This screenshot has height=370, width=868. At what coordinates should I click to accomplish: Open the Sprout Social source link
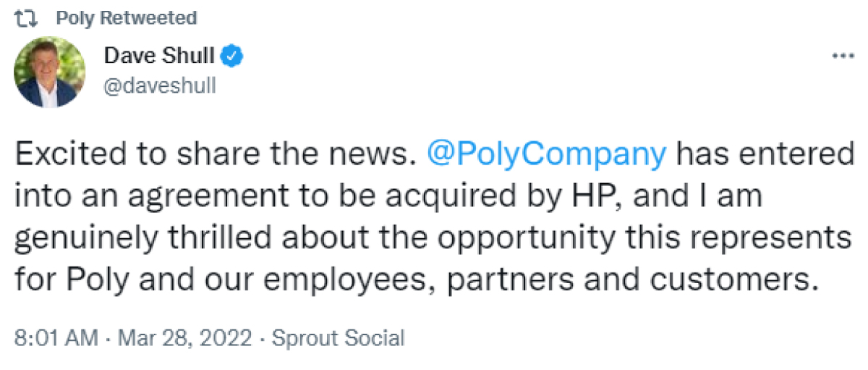[x=341, y=339]
